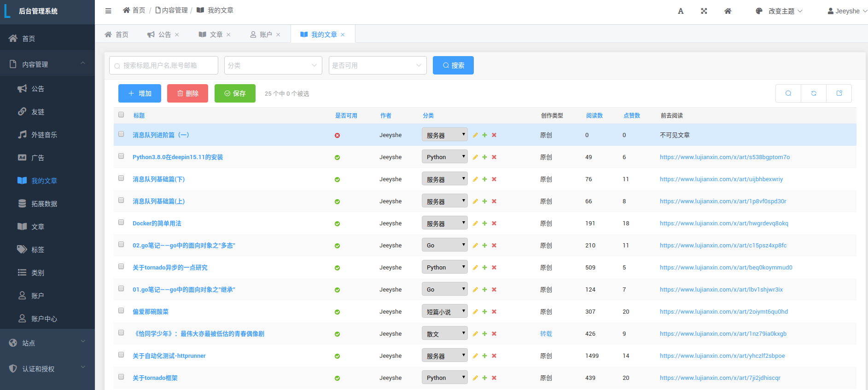The width and height of the screenshot is (868, 390).
Task: Close the 公告 tab
Action: click(177, 35)
